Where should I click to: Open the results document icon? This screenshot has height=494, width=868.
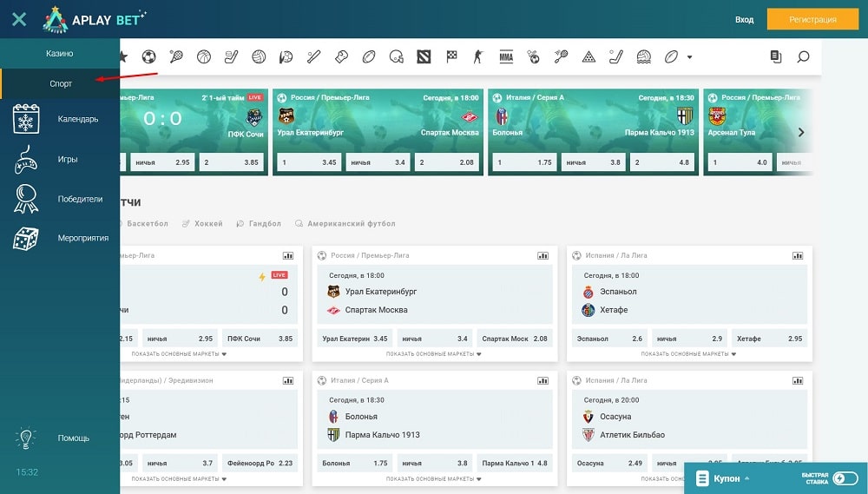(x=775, y=56)
